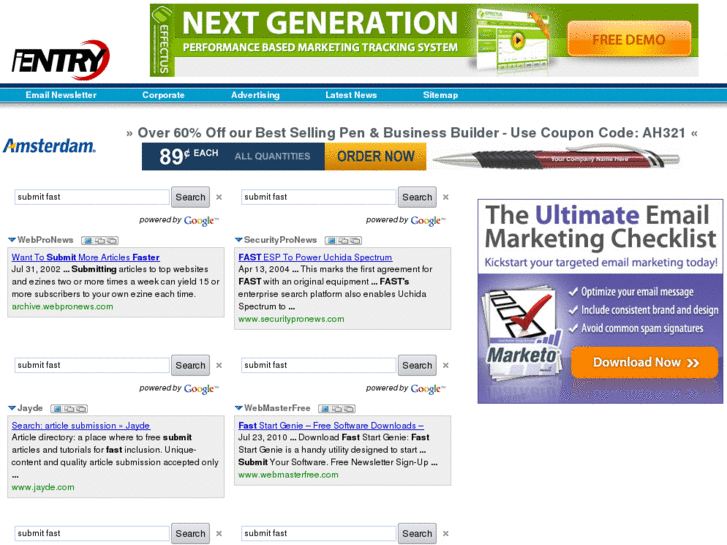This screenshot has width=727, height=545.
Task: Click Download Now in Marketo ad
Action: [x=645, y=362]
